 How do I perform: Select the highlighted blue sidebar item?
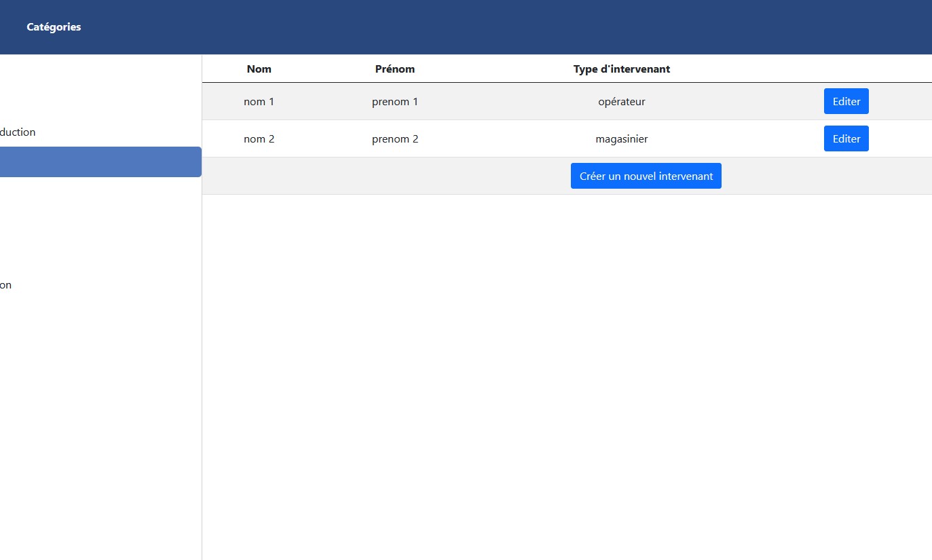[x=100, y=162]
